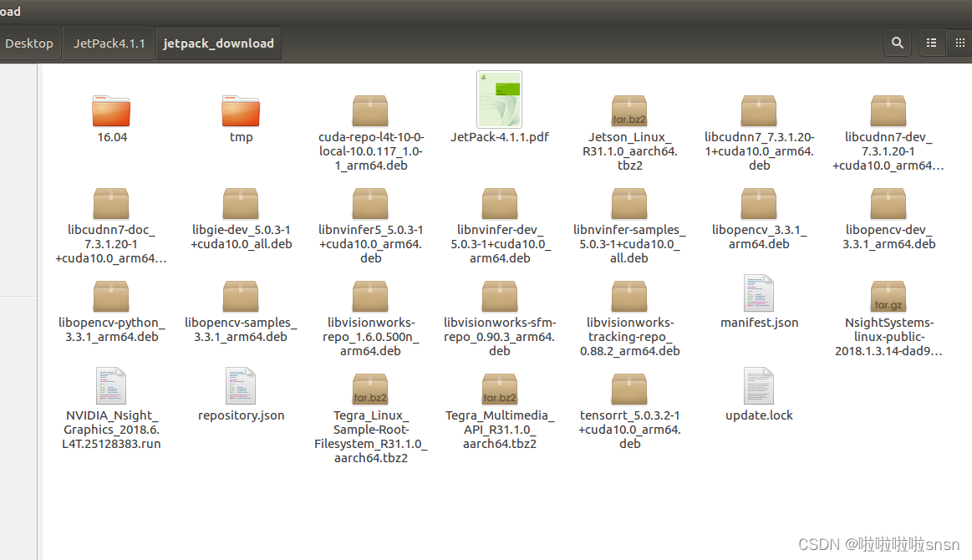Screen dimensions: 972x560
Task: Click the label 'Tegra_Multimedia_API_R31.1.0_aarch64.tbz2'
Action: tap(500, 429)
